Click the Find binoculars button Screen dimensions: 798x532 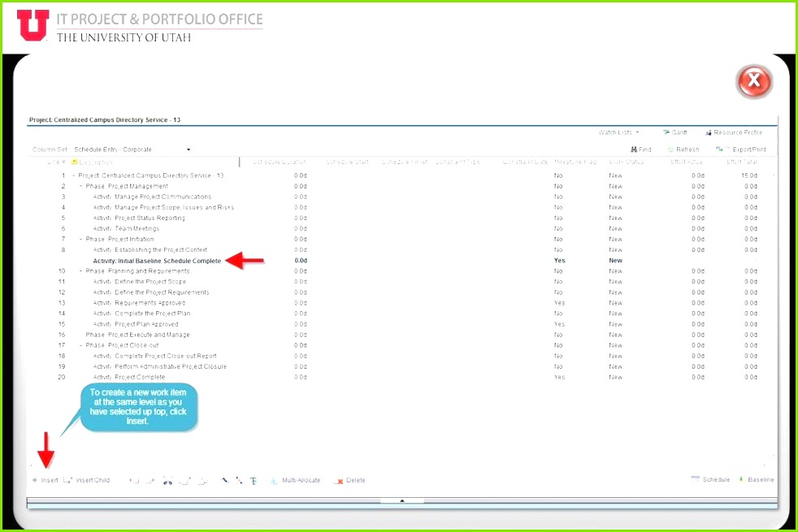tap(641, 149)
